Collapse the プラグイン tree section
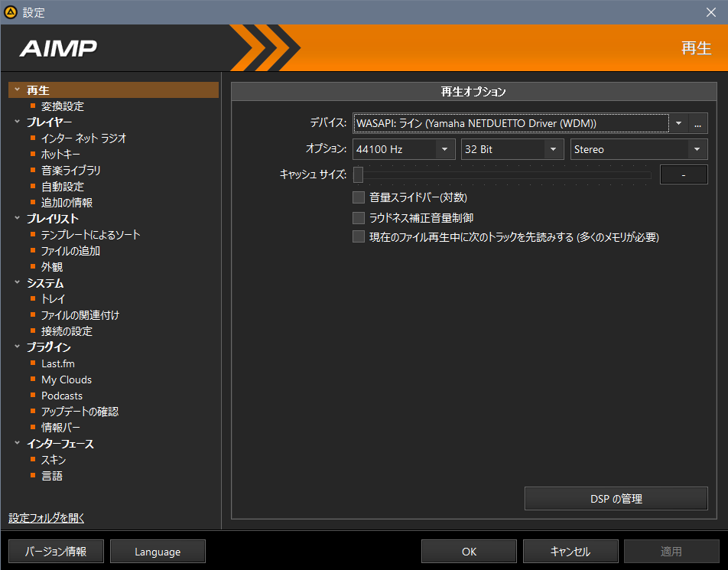This screenshot has height=570, width=728. pos(17,347)
